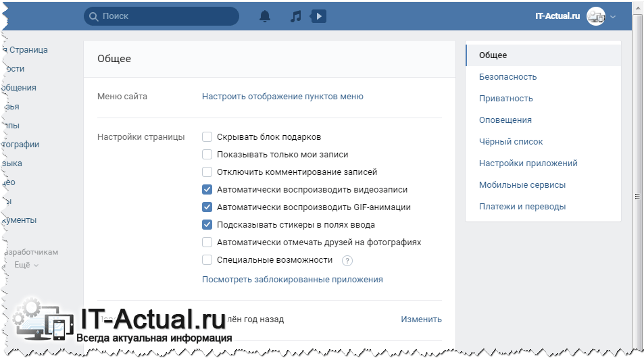
Task: Toggle sticker suggestions in input fields
Action: point(207,225)
